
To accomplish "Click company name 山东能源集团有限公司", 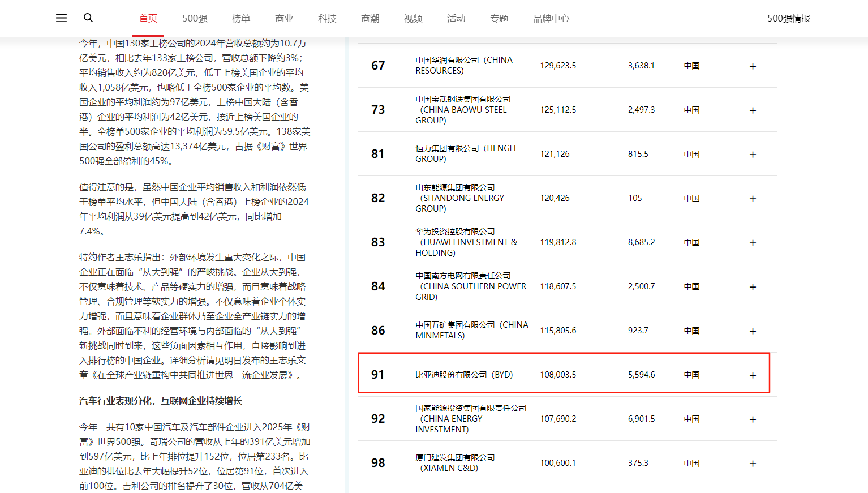I will point(455,187).
